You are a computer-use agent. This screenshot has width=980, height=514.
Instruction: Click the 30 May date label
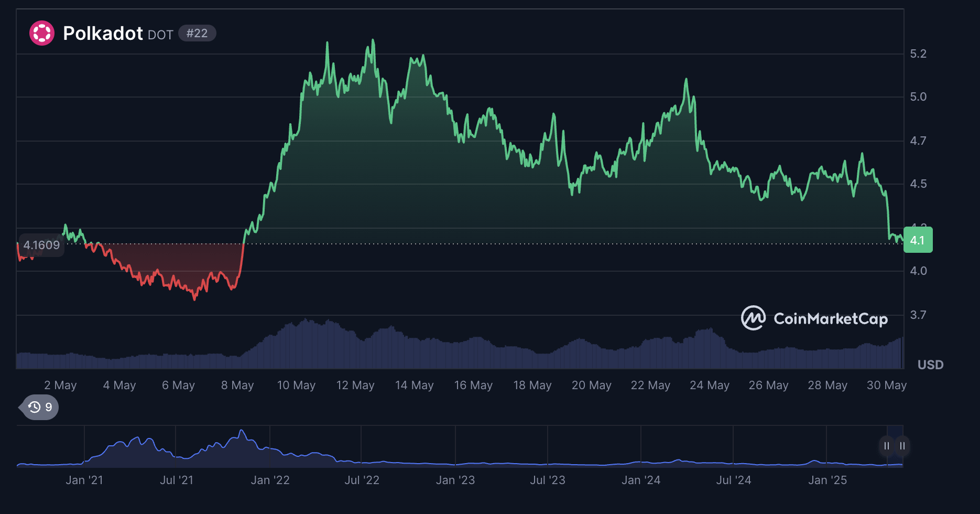886,385
